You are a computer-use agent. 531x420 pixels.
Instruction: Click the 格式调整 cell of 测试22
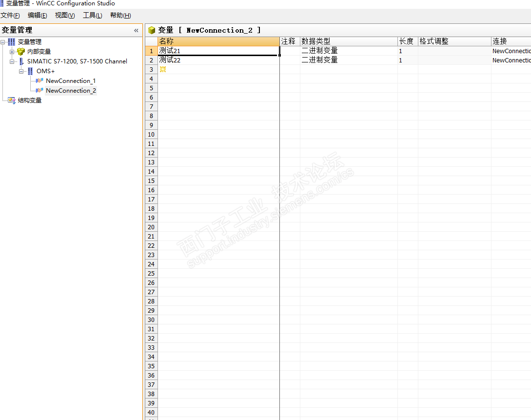point(454,60)
